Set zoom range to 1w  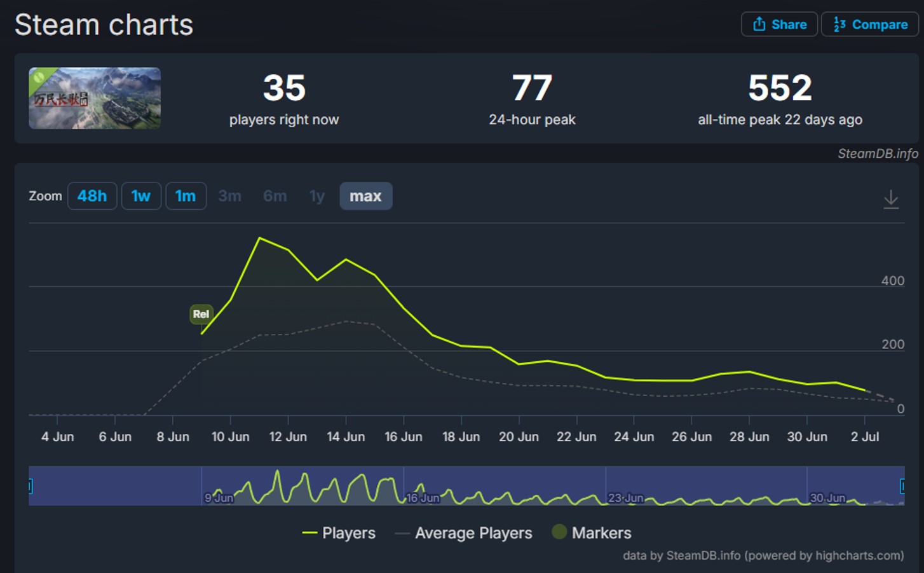141,196
